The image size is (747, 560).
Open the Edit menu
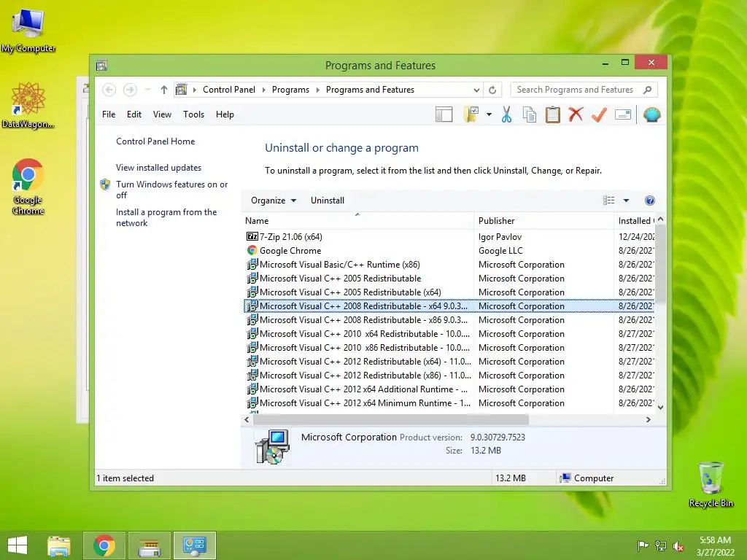tap(134, 114)
